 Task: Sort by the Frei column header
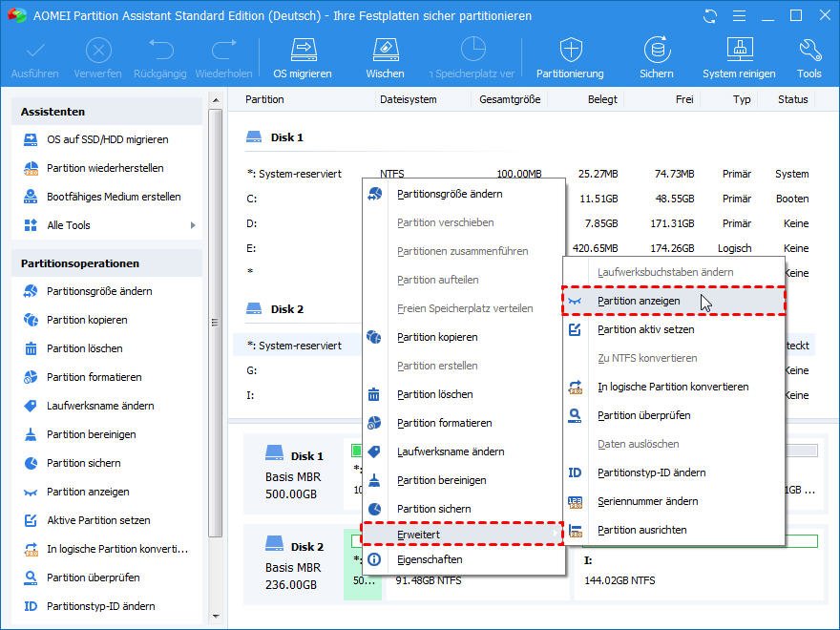click(684, 99)
